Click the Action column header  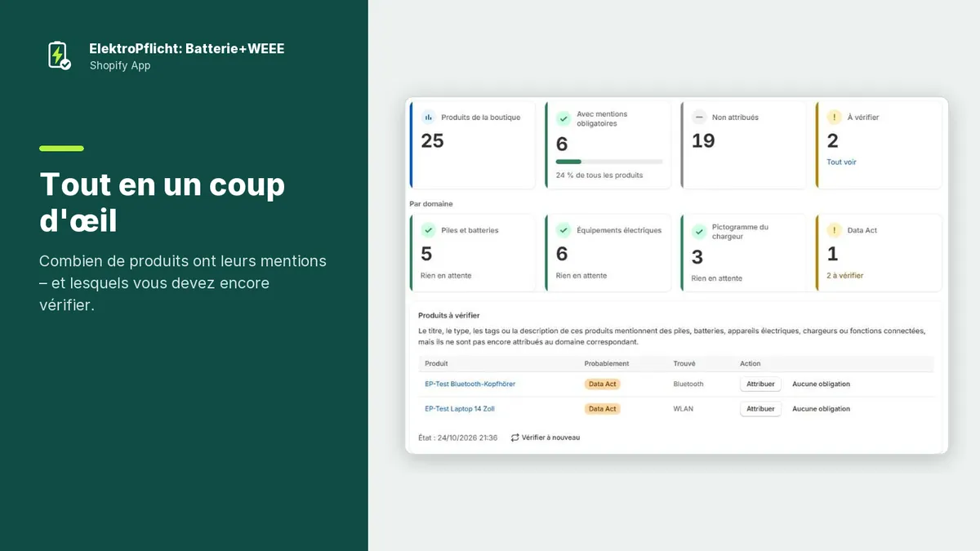pos(750,363)
